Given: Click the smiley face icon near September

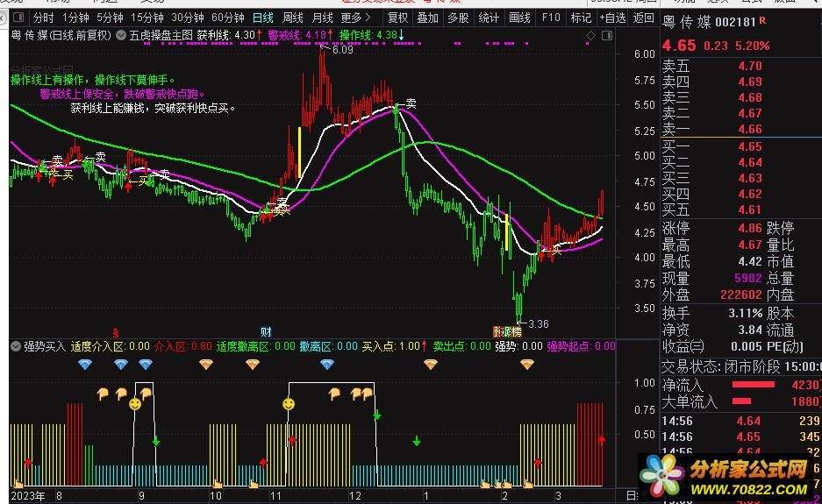Looking at the screenshot, I should [135, 404].
